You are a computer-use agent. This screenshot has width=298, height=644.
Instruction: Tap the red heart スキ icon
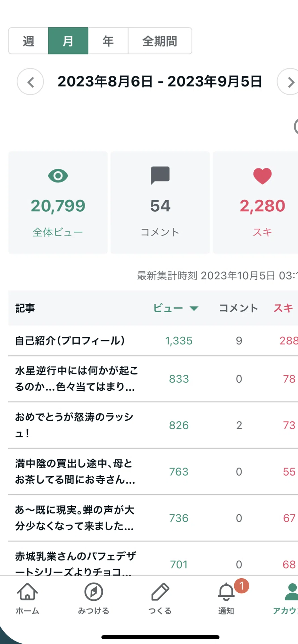tap(262, 176)
